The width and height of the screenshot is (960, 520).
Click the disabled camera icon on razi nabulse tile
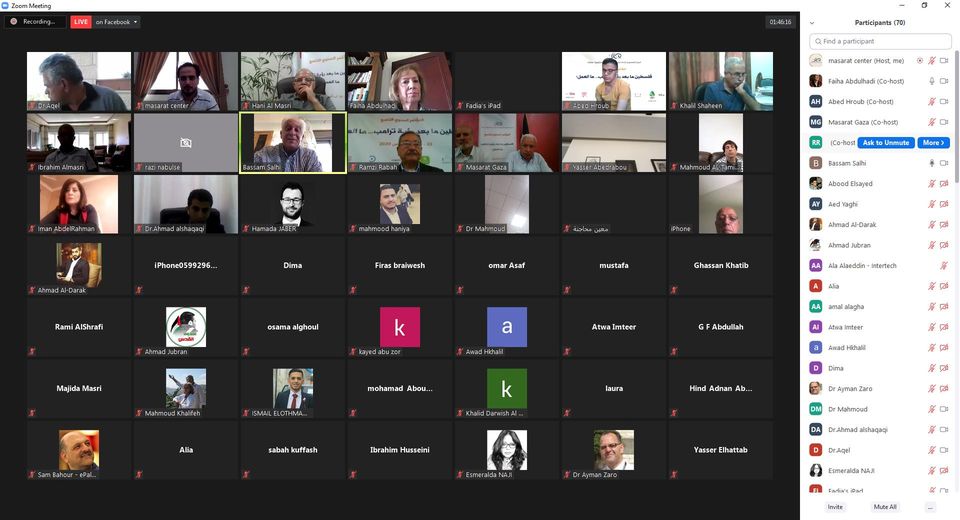(x=186, y=143)
